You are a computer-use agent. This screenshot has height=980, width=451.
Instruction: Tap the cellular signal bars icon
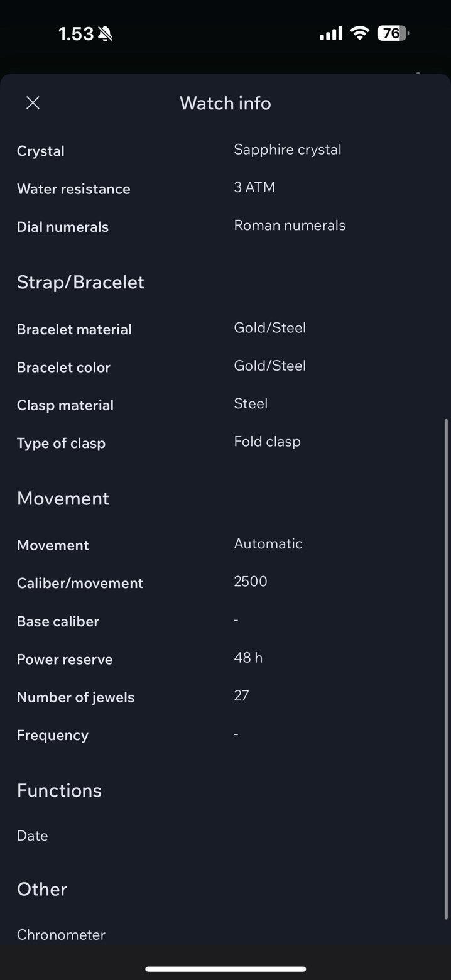tap(331, 33)
